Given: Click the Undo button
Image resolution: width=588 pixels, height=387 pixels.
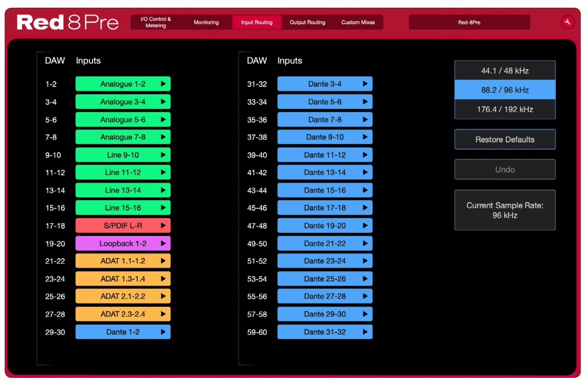Looking at the screenshot, I should 505,169.
